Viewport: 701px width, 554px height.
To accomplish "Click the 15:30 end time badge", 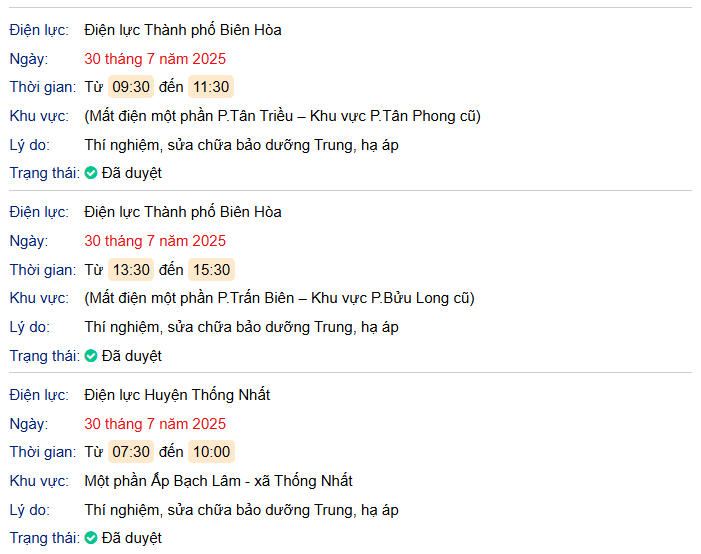I will tap(211, 269).
